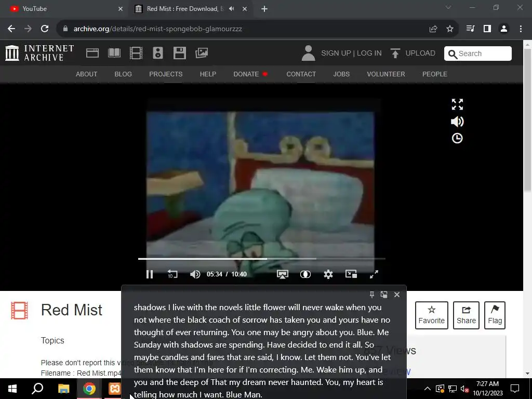
Task: Open File Explorer from the taskbar
Action: (63, 389)
